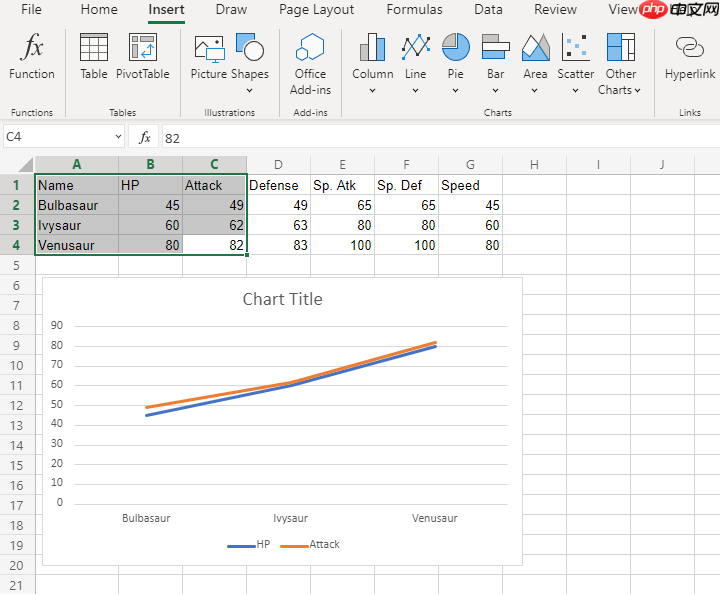The width and height of the screenshot is (720, 595).
Task: Open the File tab
Action: click(31, 9)
